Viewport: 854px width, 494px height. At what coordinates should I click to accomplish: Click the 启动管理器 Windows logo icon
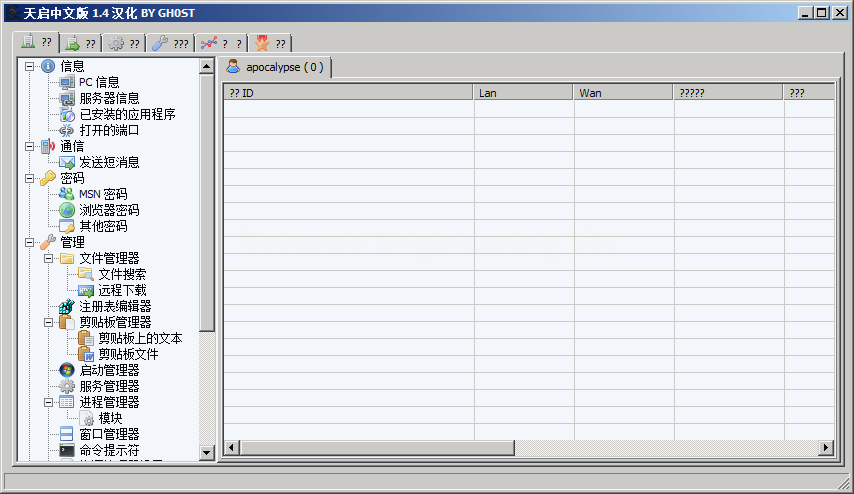tap(67, 370)
